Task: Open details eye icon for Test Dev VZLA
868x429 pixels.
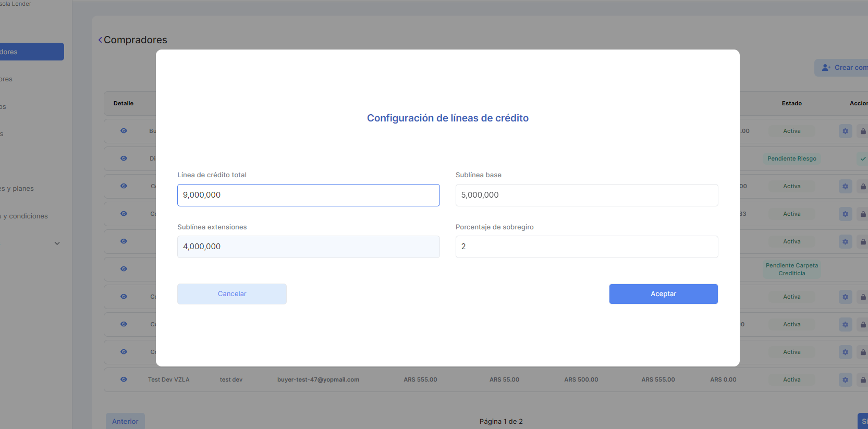Action: tap(124, 379)
